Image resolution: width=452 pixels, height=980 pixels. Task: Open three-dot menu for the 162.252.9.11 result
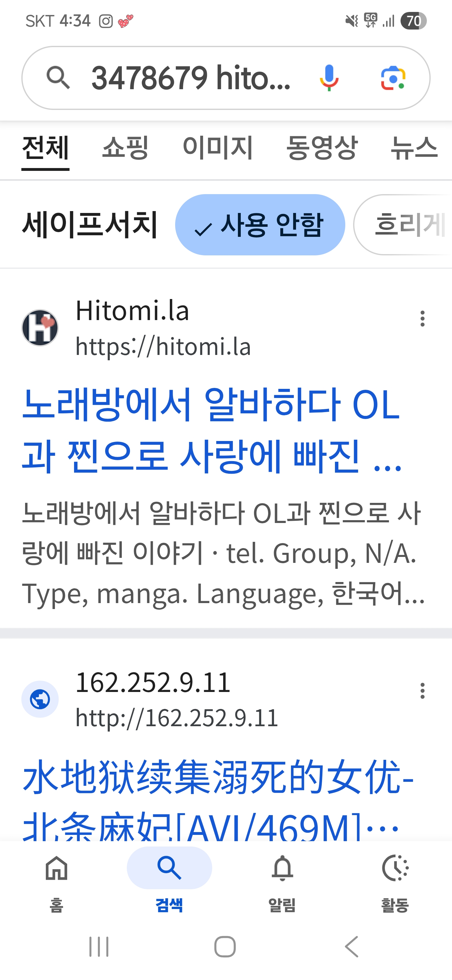(x=422, y=690)
